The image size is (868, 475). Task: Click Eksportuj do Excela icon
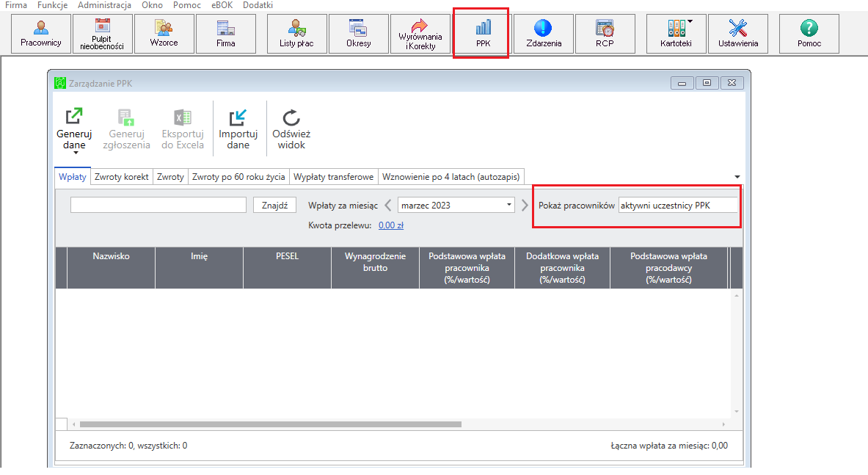[x=183, y=128]
